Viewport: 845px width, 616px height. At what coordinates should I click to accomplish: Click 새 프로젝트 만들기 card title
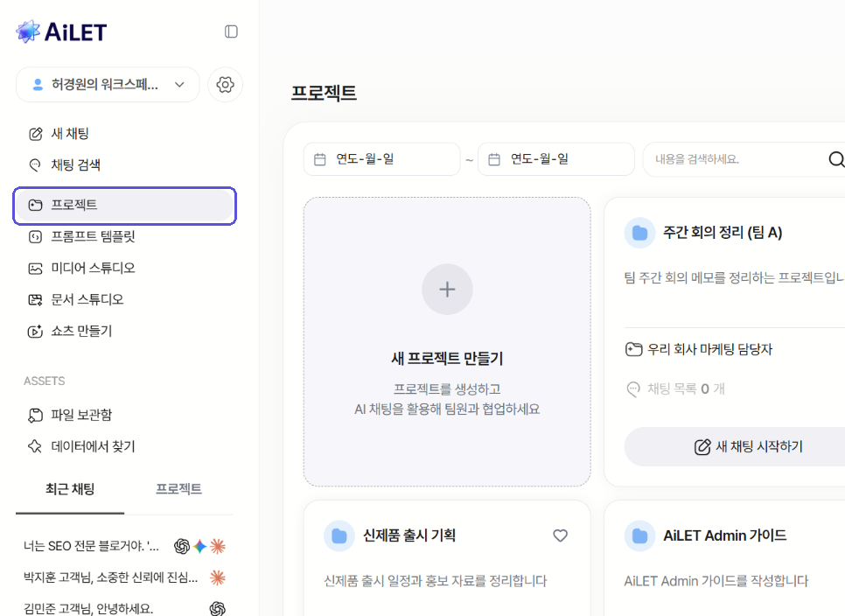click(447, 359)
